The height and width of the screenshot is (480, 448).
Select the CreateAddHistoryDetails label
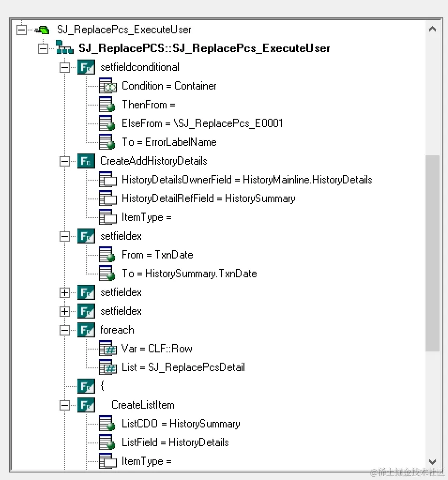pyautogui.click(x=153, y=161)
